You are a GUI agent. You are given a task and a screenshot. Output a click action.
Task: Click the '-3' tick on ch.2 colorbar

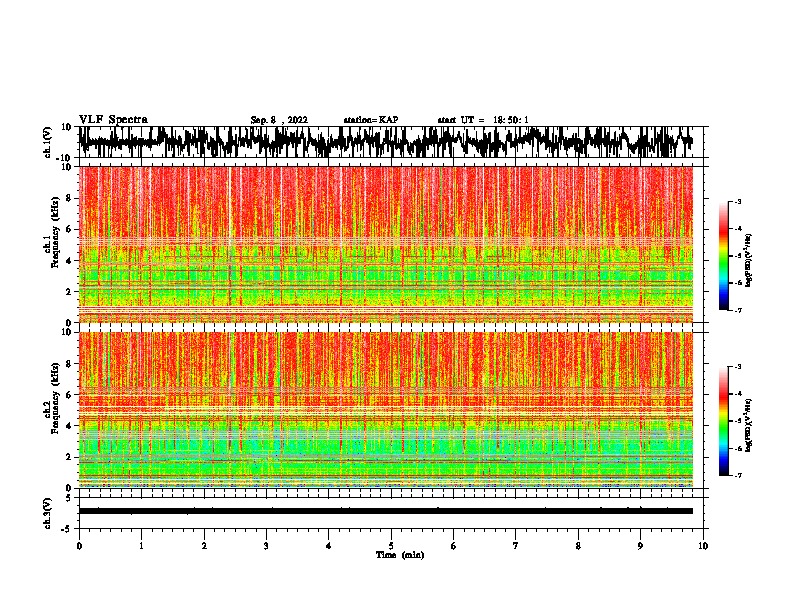(x=738, y=367)
